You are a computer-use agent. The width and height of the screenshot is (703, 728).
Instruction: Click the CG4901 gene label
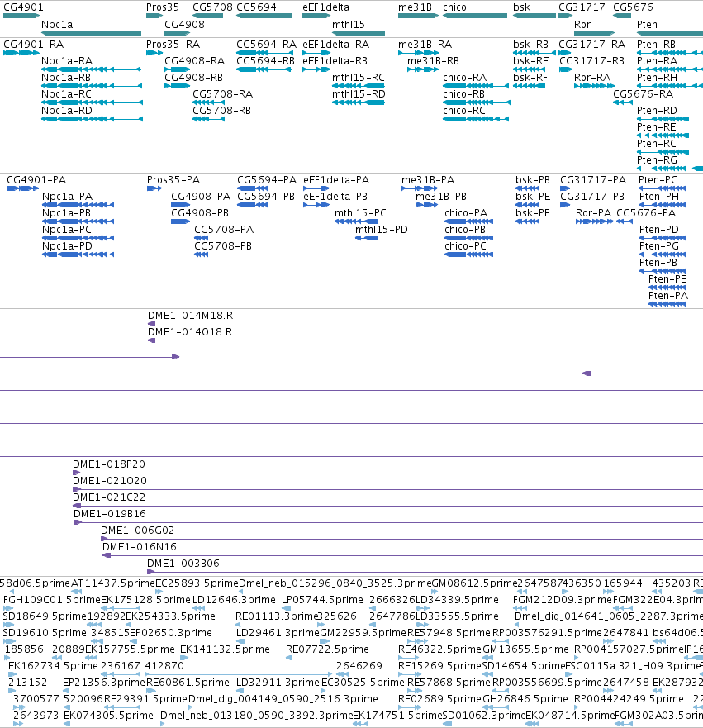(23, 7)
